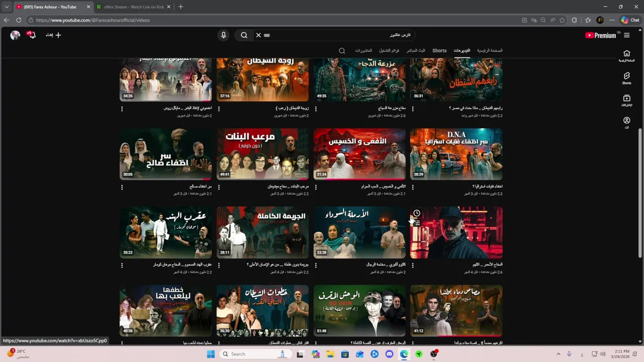The image size is (644, 362).
Task: Play the عقرب الهند 35:22 thumbnail
Action: 166,232
